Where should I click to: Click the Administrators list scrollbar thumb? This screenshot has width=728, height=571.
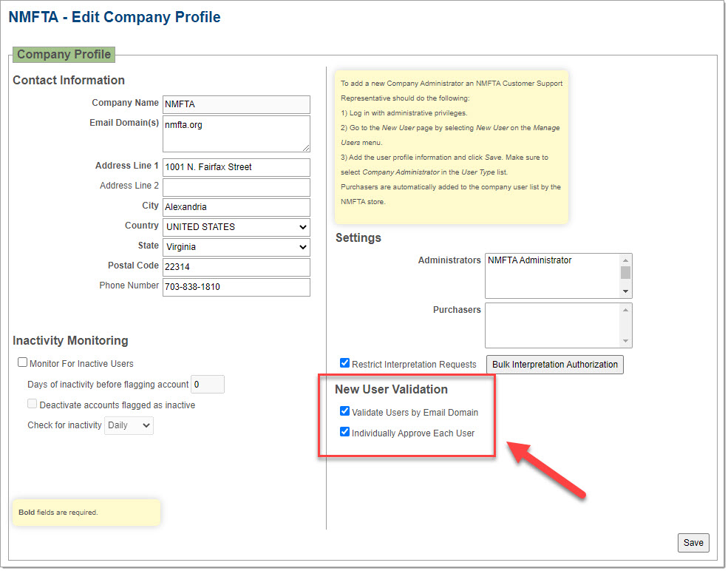pos(627,273)
